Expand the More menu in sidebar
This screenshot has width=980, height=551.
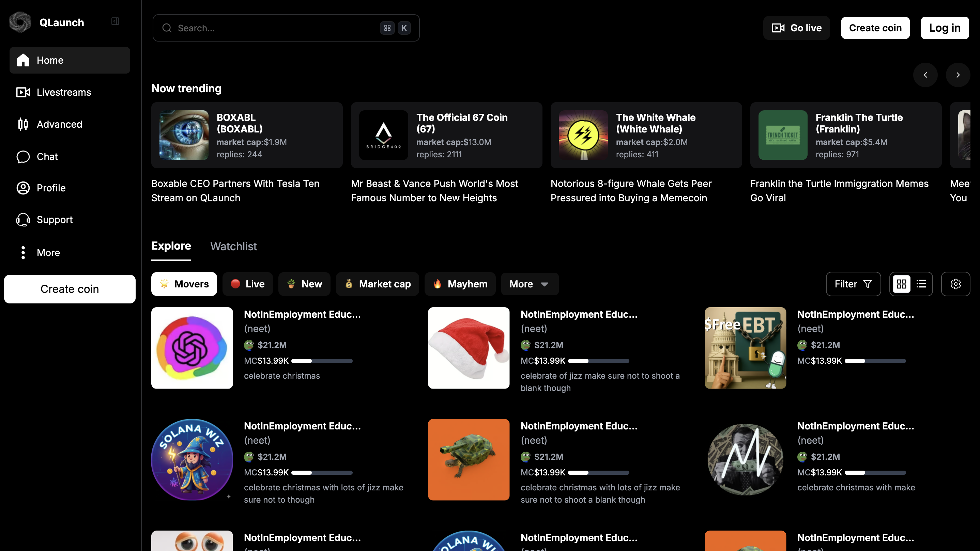(48, 252)
